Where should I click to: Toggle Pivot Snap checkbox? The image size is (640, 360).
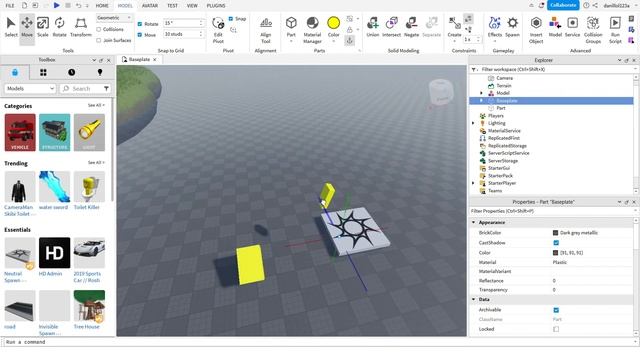pos(231,18)
